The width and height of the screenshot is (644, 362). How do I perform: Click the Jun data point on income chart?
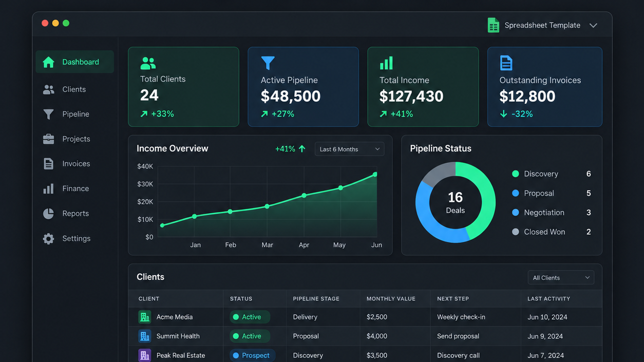pyautogui.click(x=375, y=175)
